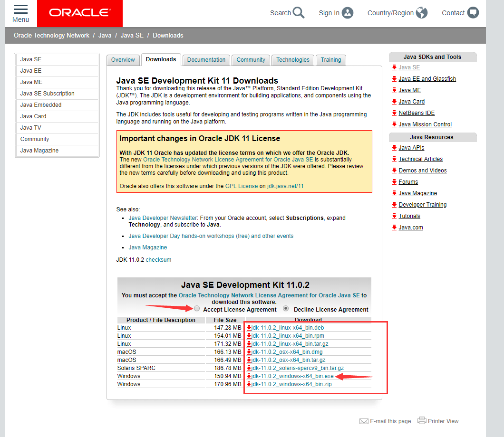
Task: Open license agreement link in yellow notice box
Action: tap(228, 160)
